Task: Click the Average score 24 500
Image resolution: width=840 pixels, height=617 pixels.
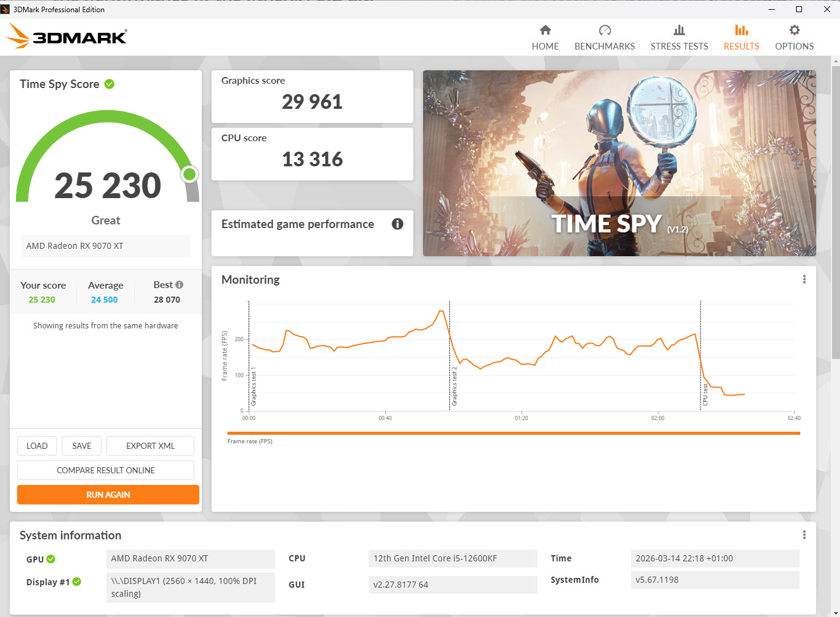Action: coord(105,300)
